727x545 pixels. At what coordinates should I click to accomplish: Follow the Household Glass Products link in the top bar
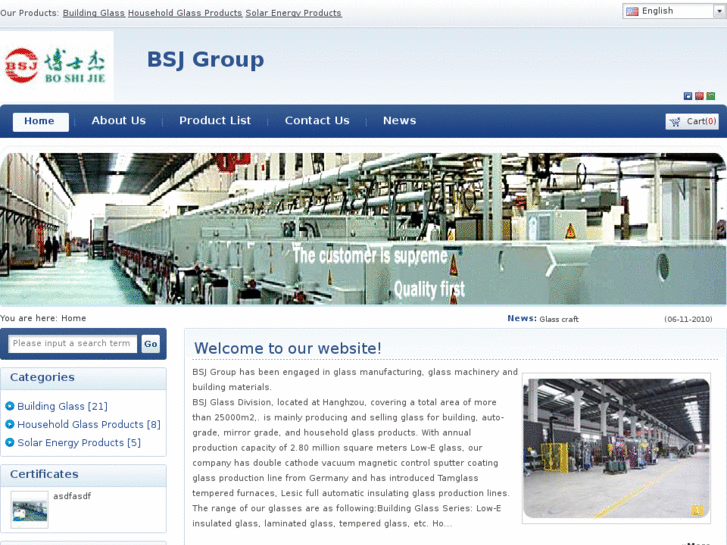[x=185, y=13]
